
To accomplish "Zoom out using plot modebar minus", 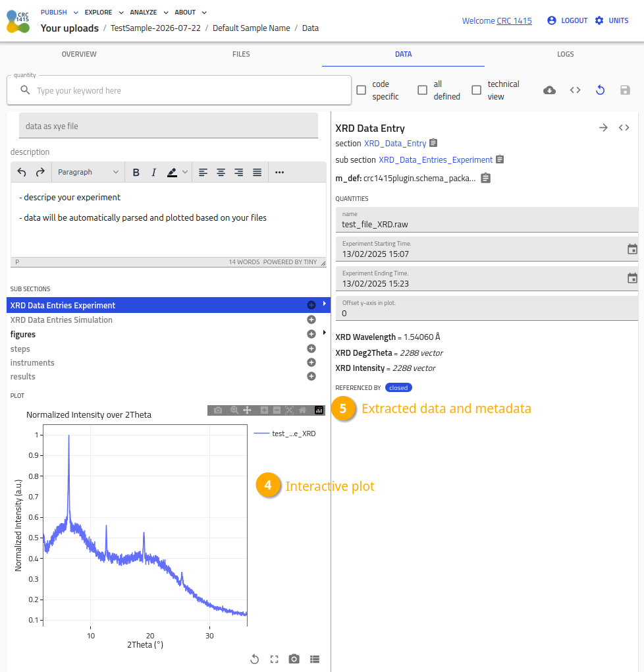I will [277, 410].
